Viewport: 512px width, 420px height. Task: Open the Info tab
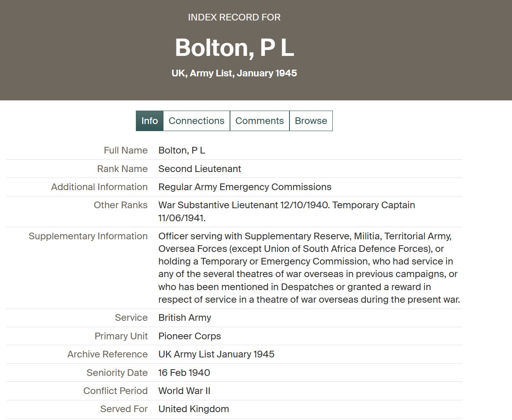(x=150, y=121)
